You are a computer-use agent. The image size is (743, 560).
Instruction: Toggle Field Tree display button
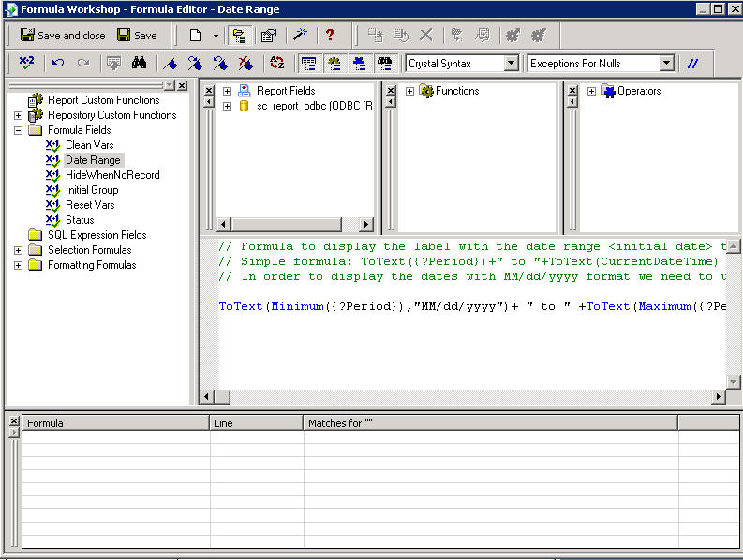click(x=308, y=63)
